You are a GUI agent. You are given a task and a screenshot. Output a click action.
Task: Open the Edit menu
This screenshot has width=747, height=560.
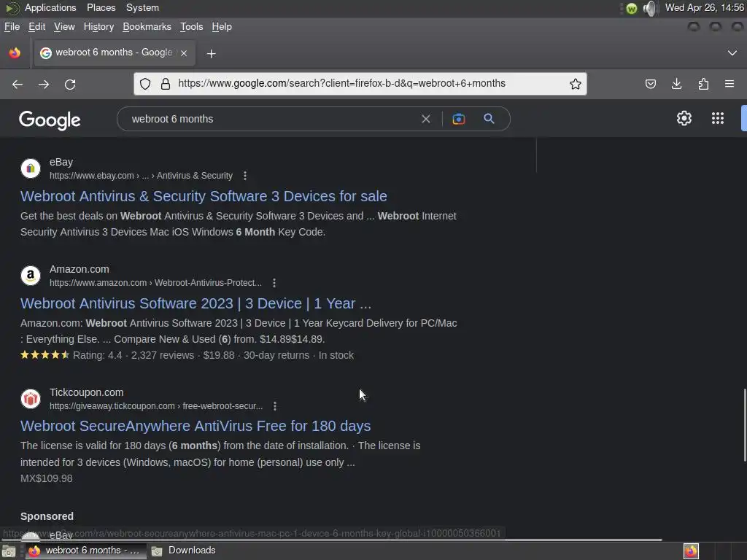[36, 27]
